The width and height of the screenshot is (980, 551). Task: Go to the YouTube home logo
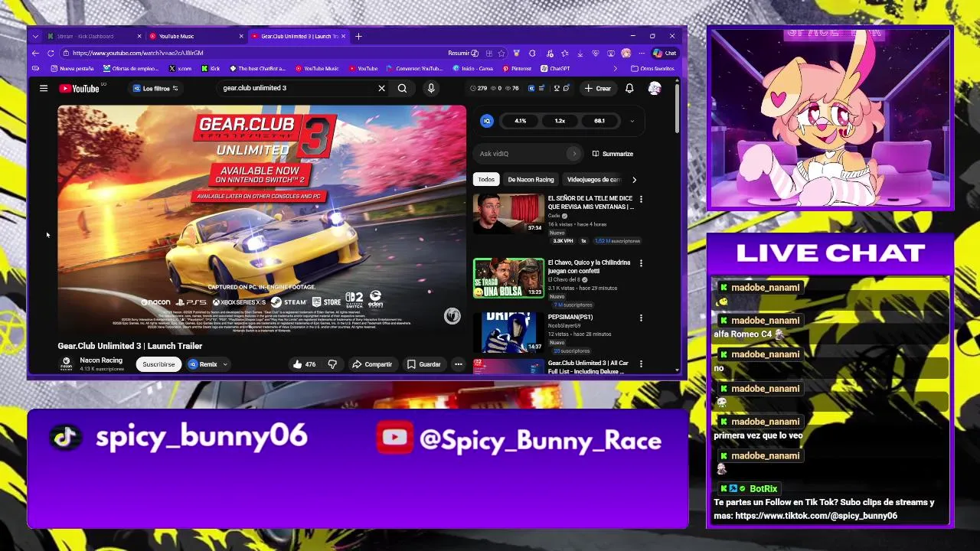[80, 88]
